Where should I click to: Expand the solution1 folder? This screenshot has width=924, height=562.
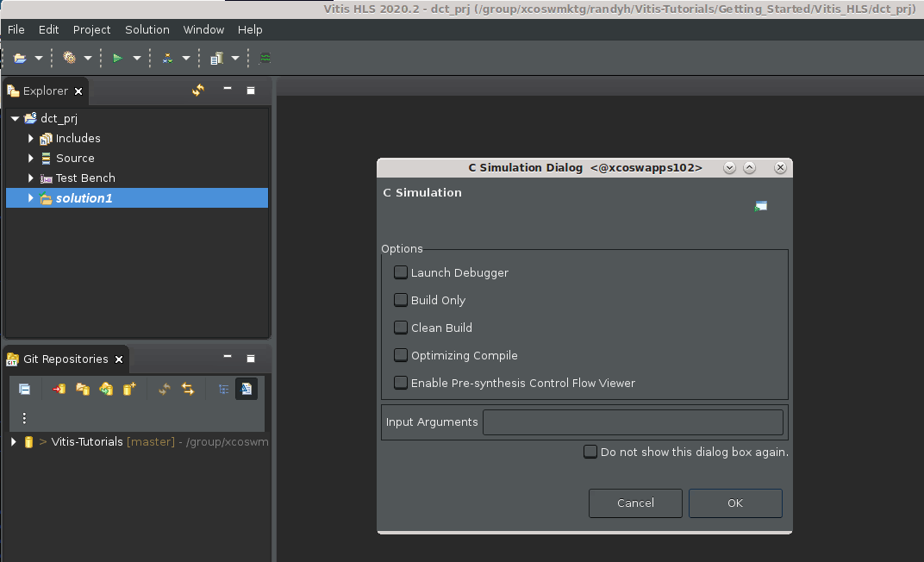tap(31, 197)
